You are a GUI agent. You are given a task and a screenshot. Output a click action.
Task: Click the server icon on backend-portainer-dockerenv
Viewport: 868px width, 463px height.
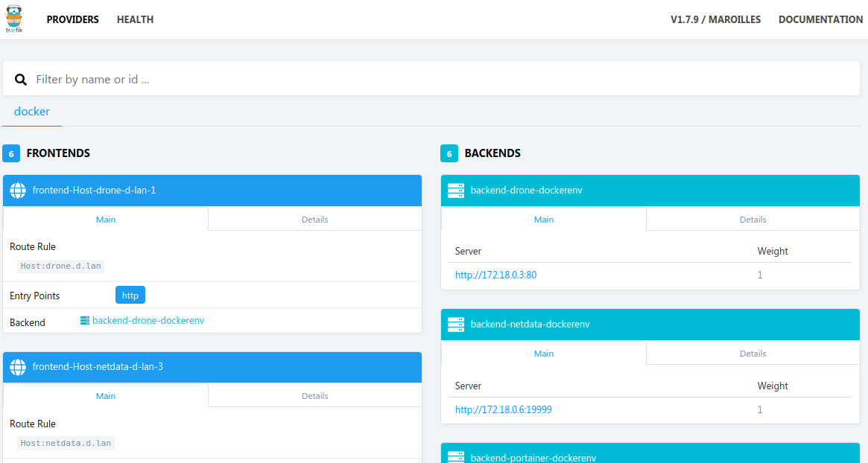click(x=455, y=457)
